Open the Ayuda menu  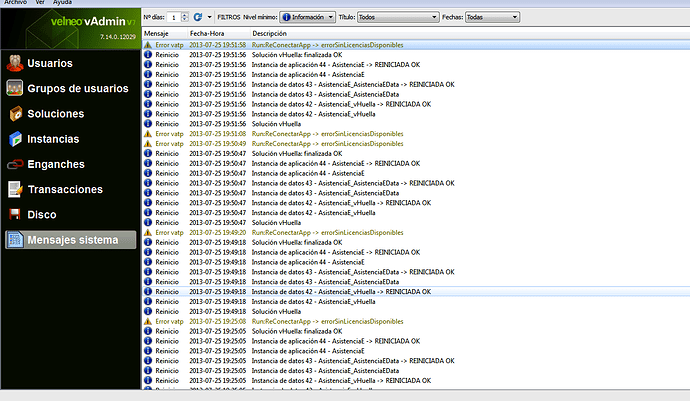click(61, 3)
